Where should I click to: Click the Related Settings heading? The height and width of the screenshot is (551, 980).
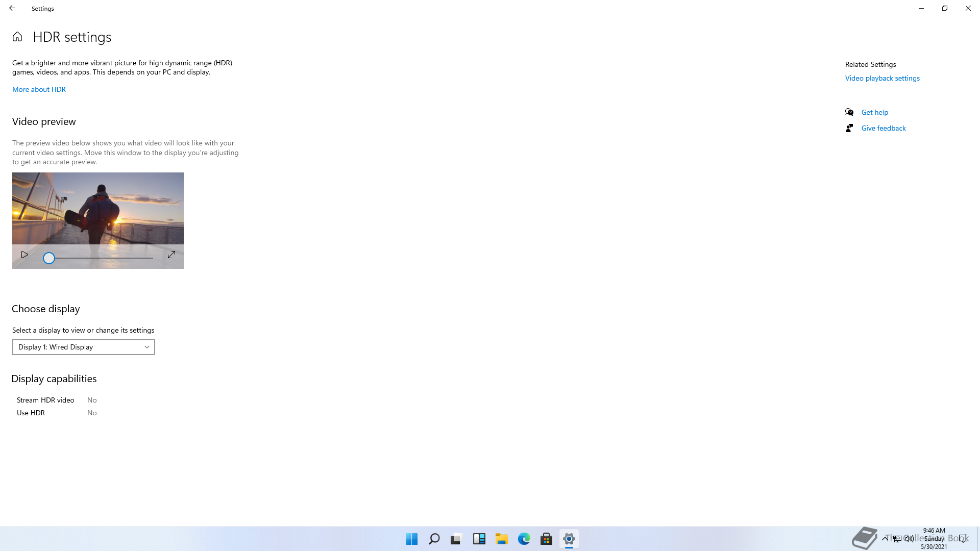pyautogui.click(x=871, y=64)
